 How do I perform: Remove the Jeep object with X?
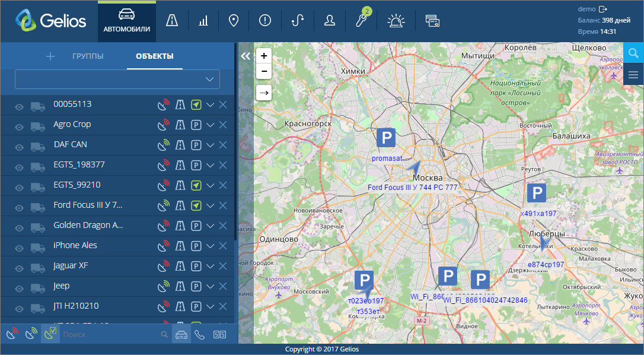tap(223, 286)
